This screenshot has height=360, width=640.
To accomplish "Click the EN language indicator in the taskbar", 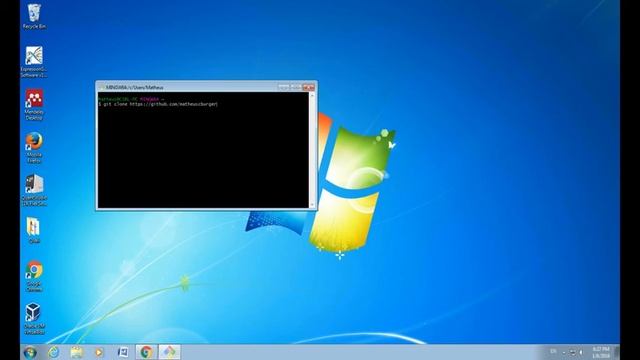I will point(553,351).
